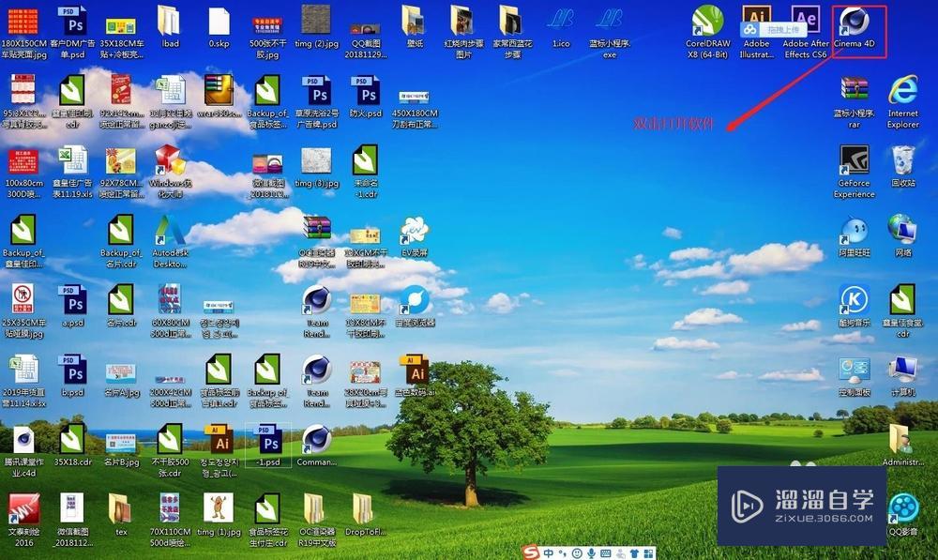Select the 红烧肉步骤图片 folder

[x=463, y=32]
